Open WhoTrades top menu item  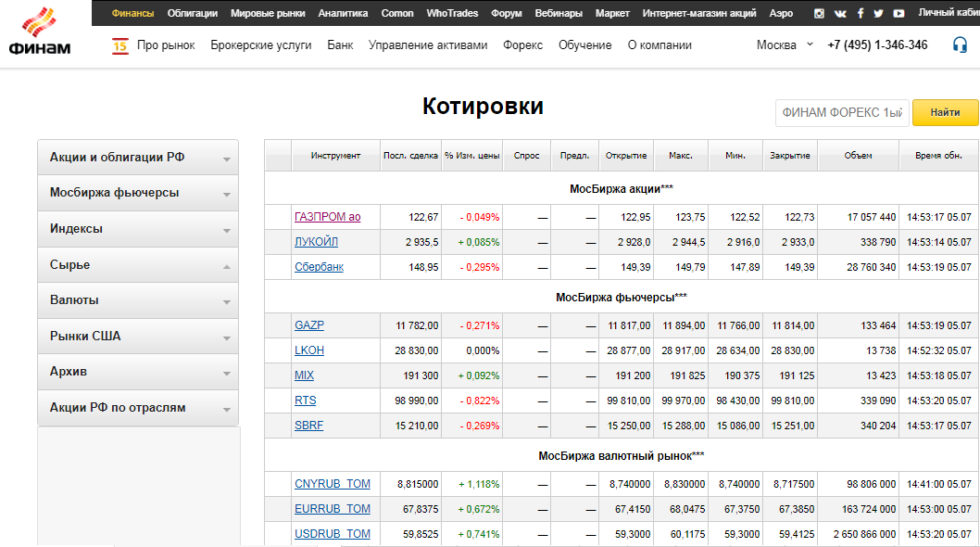[x=452, y=13]
